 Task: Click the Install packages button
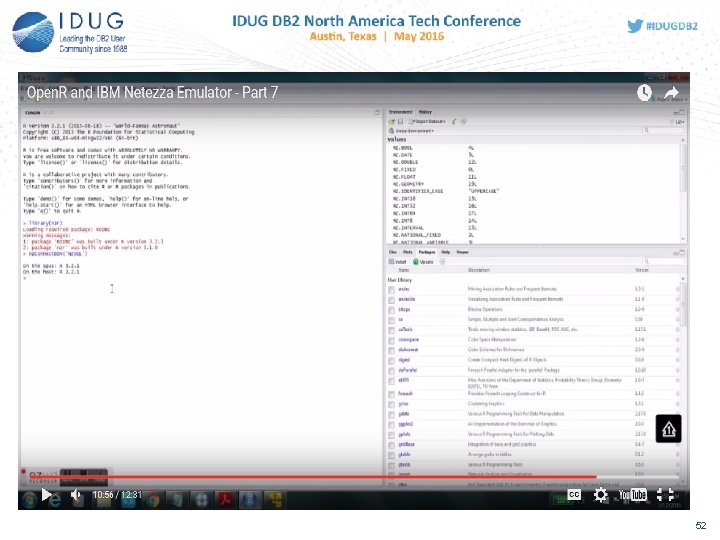(398, 262)
